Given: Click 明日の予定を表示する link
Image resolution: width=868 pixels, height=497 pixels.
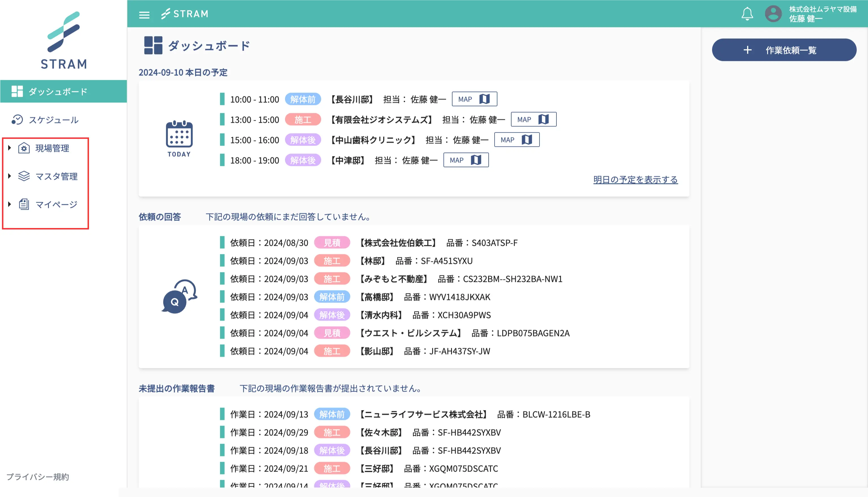Looking at the screenshot, I should pyautogui.click(x=635, y=179).
